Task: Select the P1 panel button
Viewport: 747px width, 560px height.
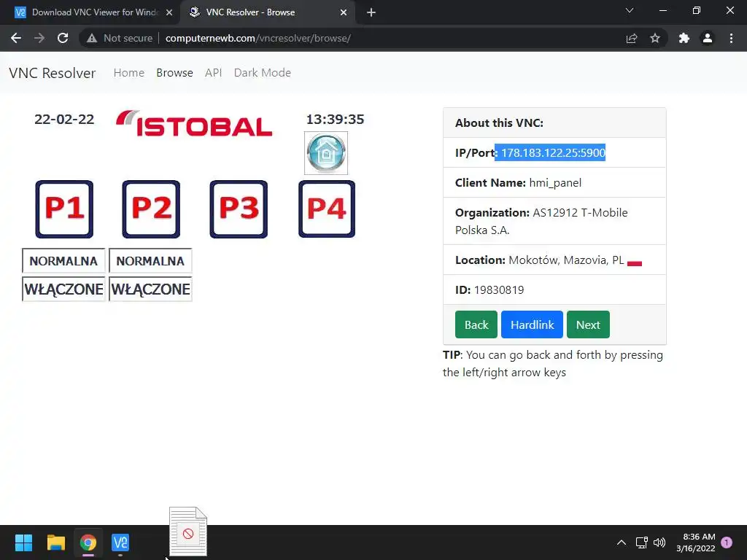Action: [64, 209]
